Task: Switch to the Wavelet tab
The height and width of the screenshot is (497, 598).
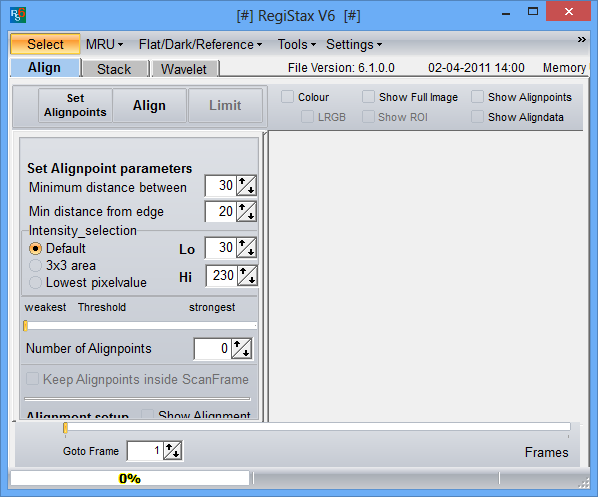Action: [x=185, y=69]
